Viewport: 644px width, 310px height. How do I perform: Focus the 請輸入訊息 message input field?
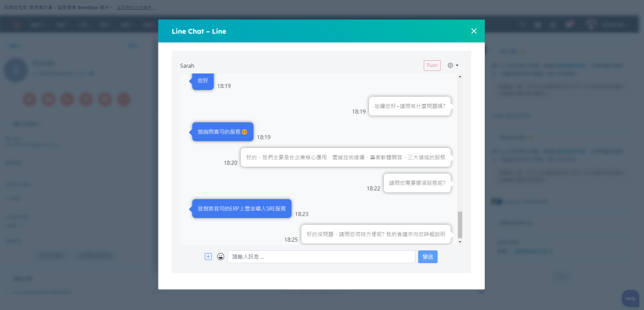[x=321, y=257]
